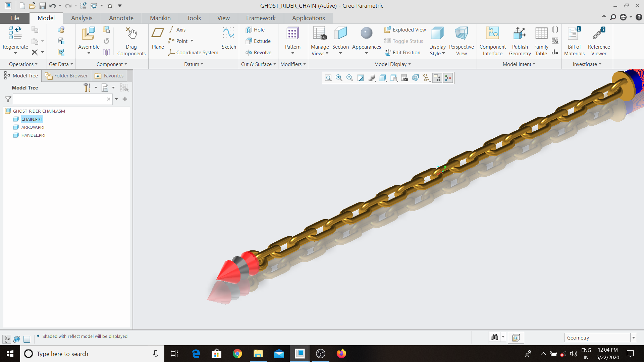Click the View Manager camera icon

(x=405, y=78)
